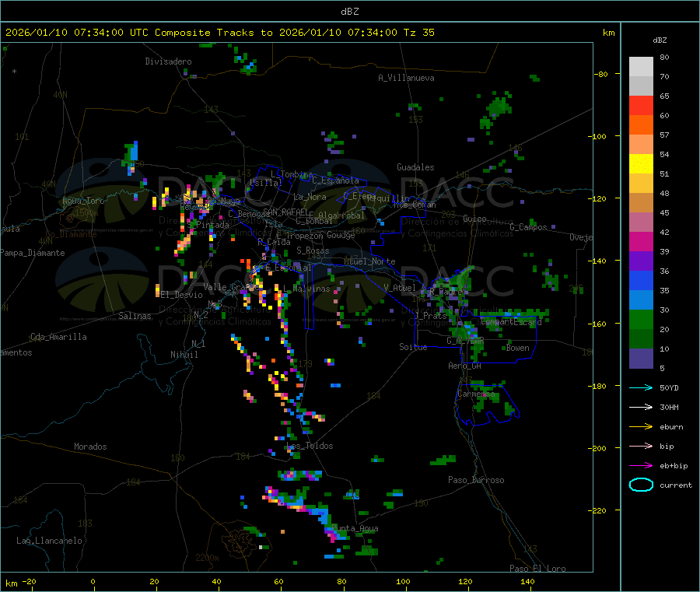
Task: Click the 54 dBZ yellow legend swatch
Action: tap(641, 164)
